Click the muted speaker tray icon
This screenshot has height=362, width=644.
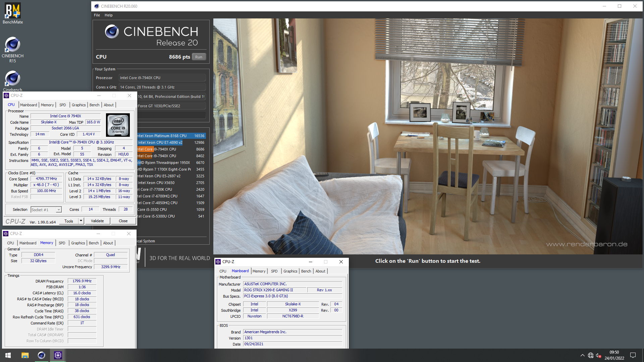point(598,355)
